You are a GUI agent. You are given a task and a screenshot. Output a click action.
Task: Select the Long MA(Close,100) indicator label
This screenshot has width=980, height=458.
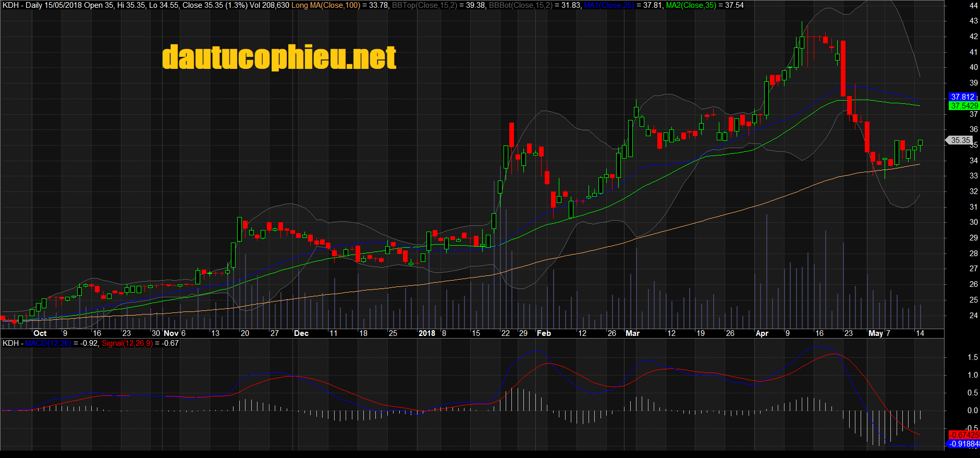[325, 5]
